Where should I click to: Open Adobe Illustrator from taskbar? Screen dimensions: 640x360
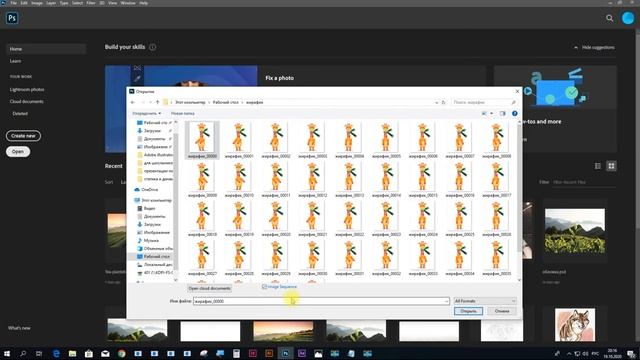(x=269, y=353)
